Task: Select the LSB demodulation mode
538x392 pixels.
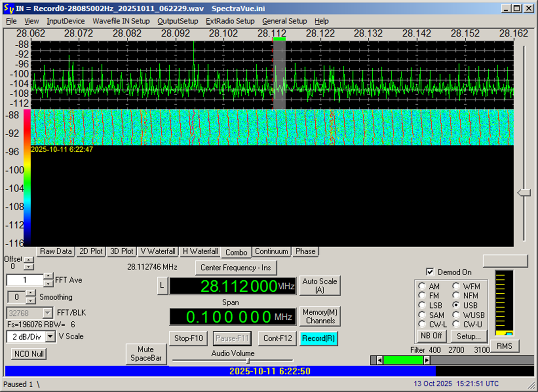Action: (422, 305)
